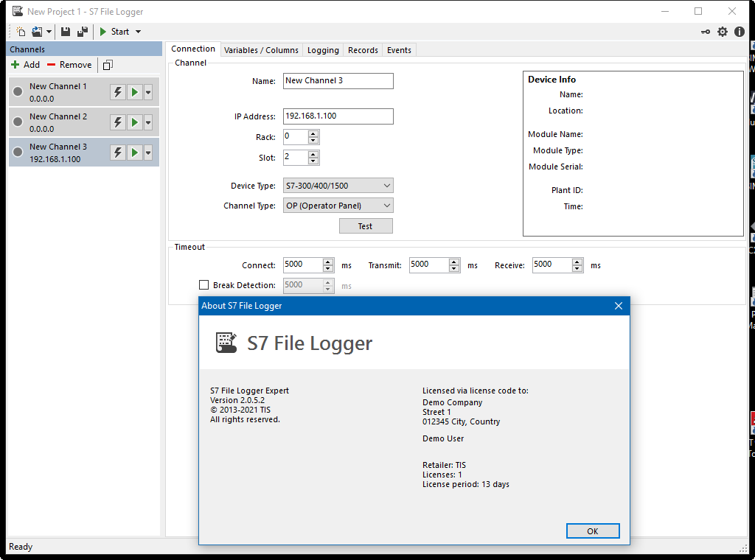
Task: Increase the Slot value
Action: tap(313, 154)
